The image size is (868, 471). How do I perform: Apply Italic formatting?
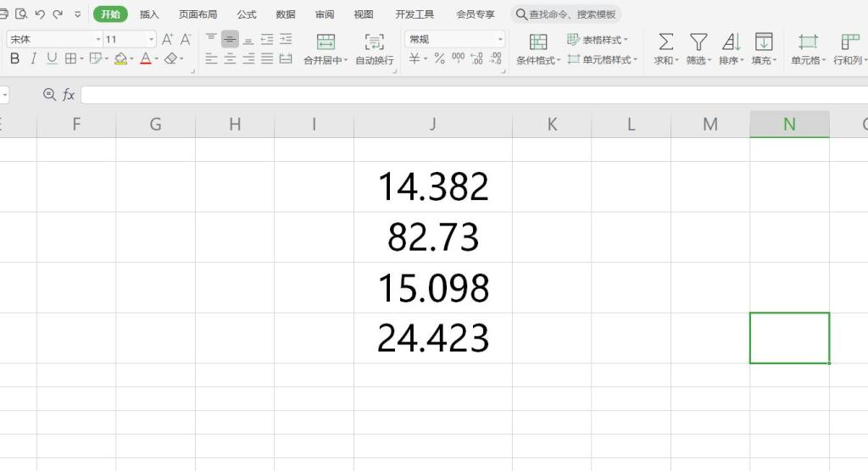[33, 58]
